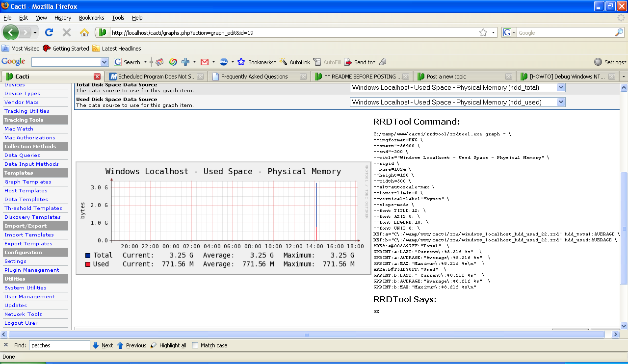Viewport: 628px width, 364px height.
Task: Open the Google toolbar search box dropdown
Action: (104, 62)
